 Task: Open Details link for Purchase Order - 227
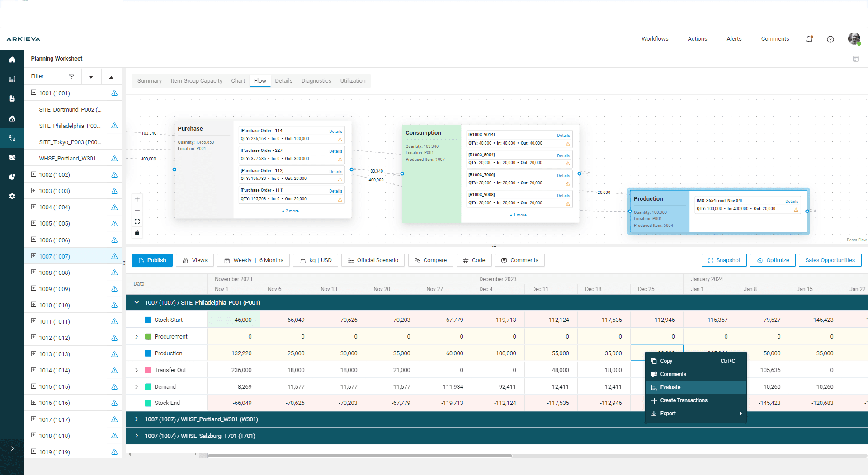tap(335, 151)
